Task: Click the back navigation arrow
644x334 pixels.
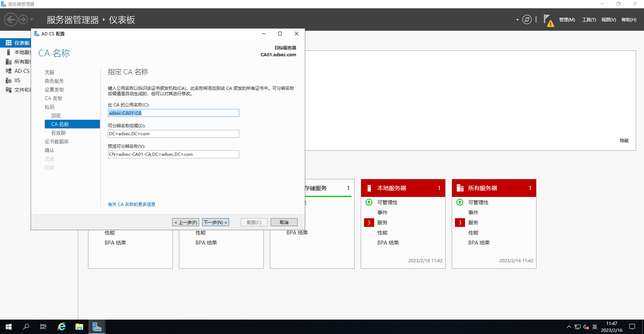Action: click(11, 19)
